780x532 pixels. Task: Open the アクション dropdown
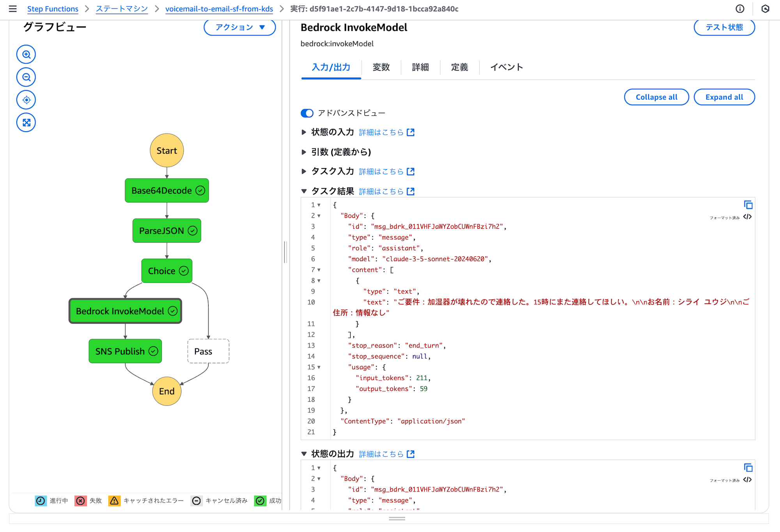click(x=240, y=27)
